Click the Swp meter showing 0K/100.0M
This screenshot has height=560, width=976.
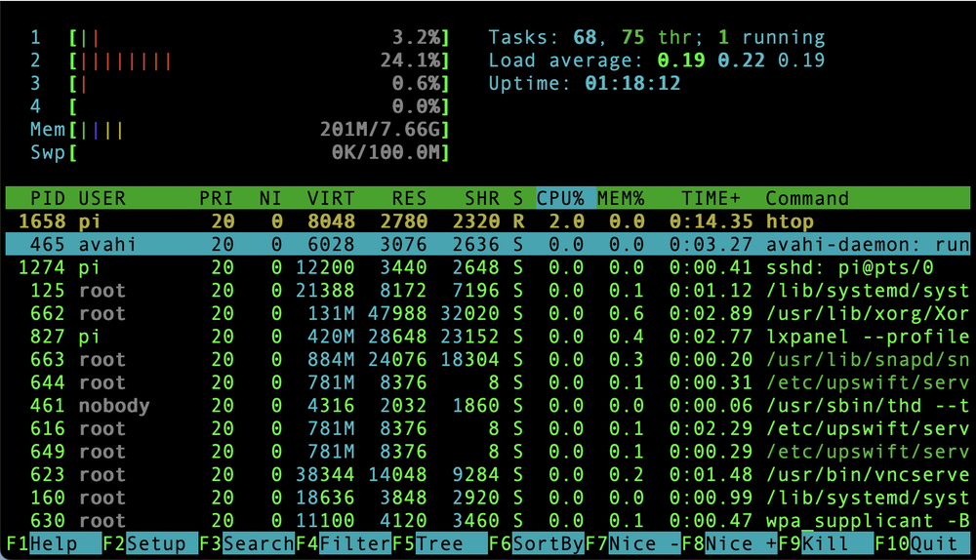(x=240, y=152)
